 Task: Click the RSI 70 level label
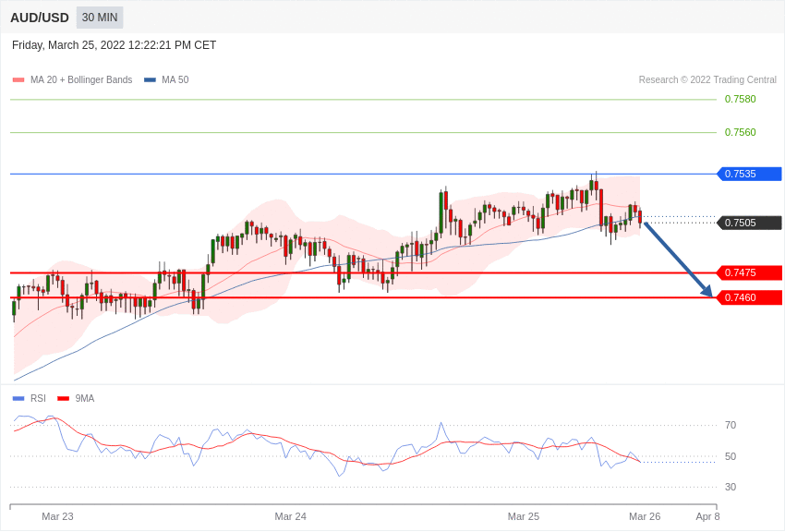(731, 425)
